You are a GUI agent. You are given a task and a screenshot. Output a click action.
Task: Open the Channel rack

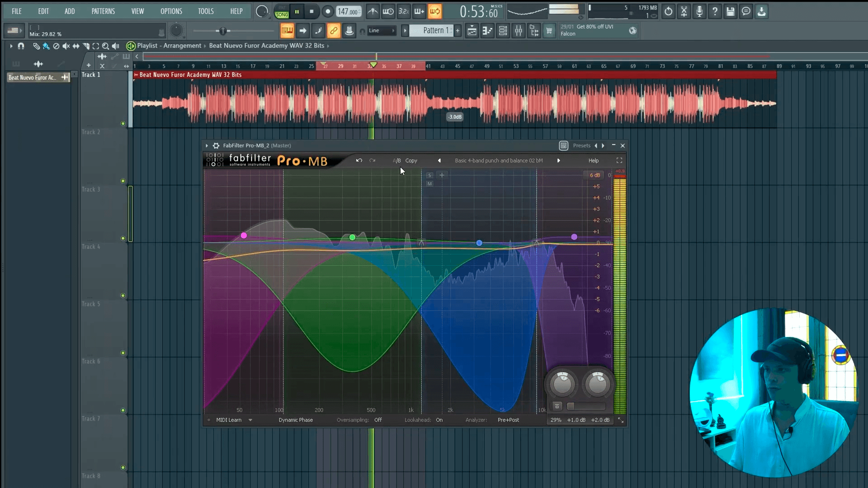503,31
